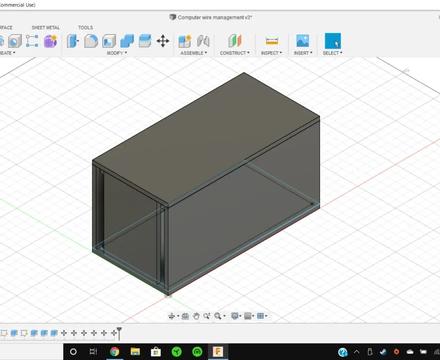The width and height of the screenshot is (440, 360).
Task: Expand the MODIFY dropdown menu
Action: (117, 53)
